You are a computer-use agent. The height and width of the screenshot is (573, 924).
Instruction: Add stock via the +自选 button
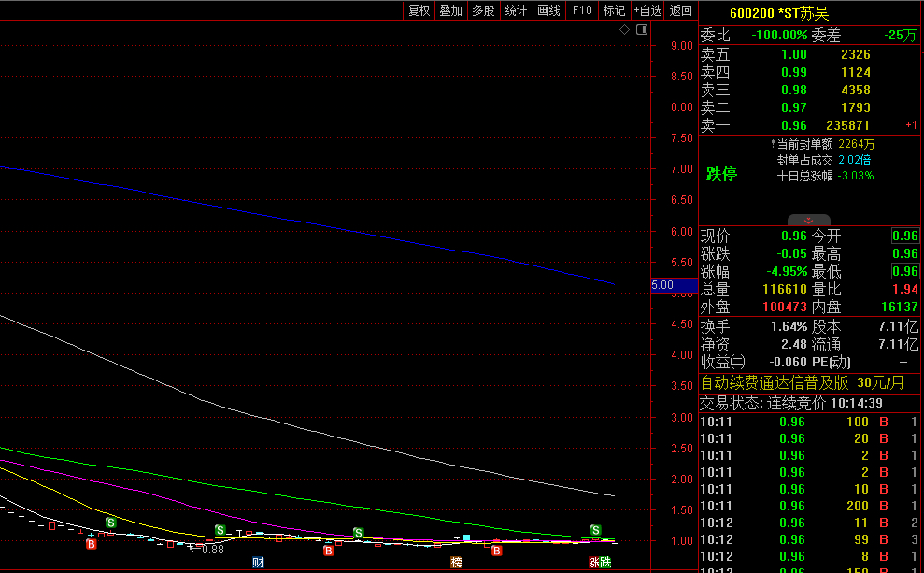647,10
